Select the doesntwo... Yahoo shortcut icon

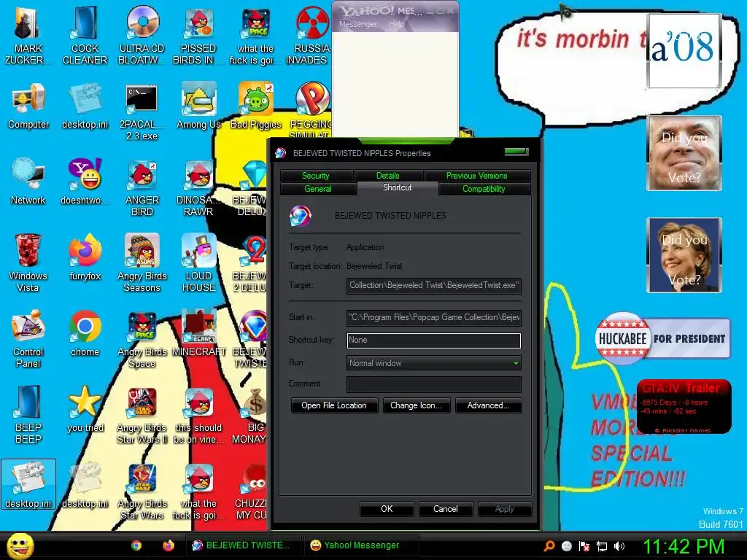(85, 182)
